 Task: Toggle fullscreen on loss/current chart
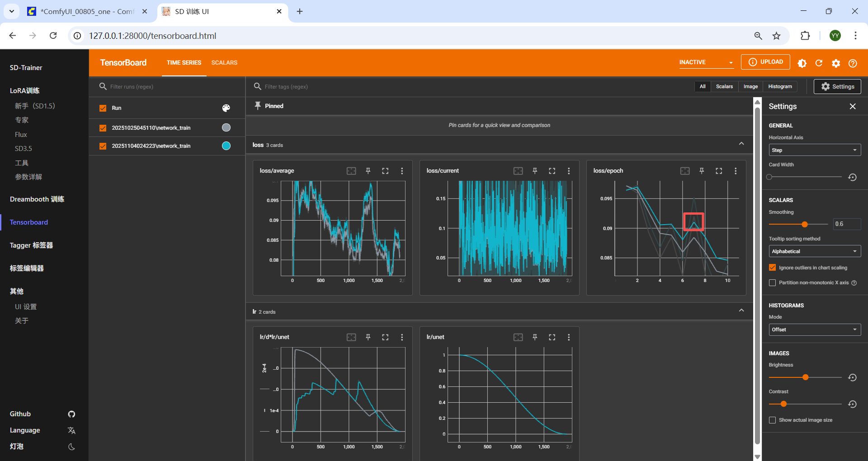click(552, 171)
